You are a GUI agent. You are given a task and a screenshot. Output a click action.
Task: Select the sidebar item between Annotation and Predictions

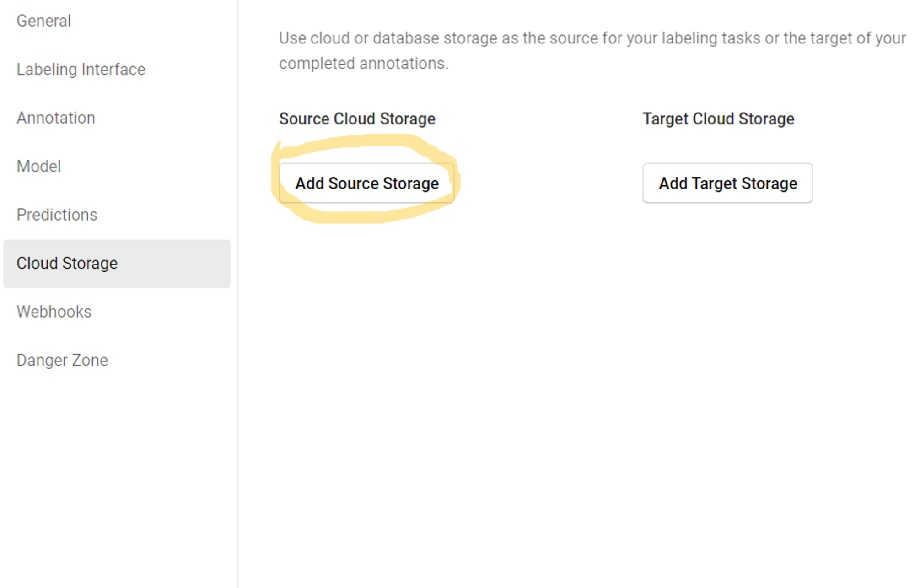tap(39, 167)
